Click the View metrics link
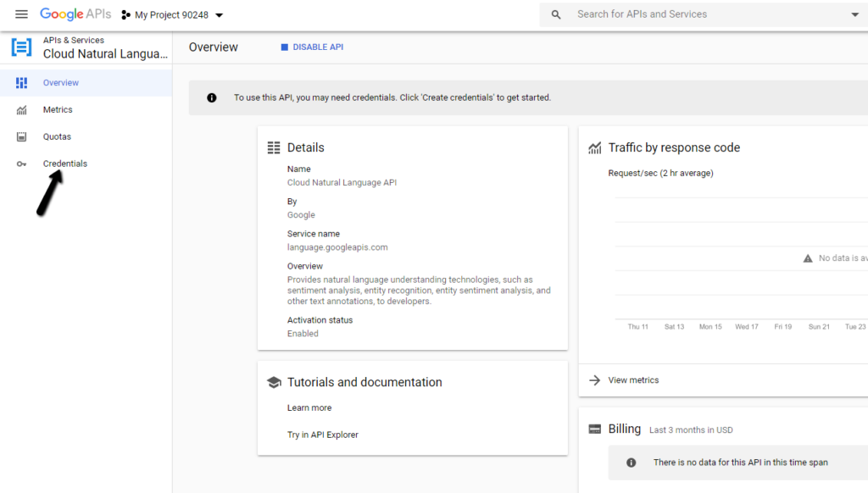Screen dimensions: 868x493 (x=633, y=380)
